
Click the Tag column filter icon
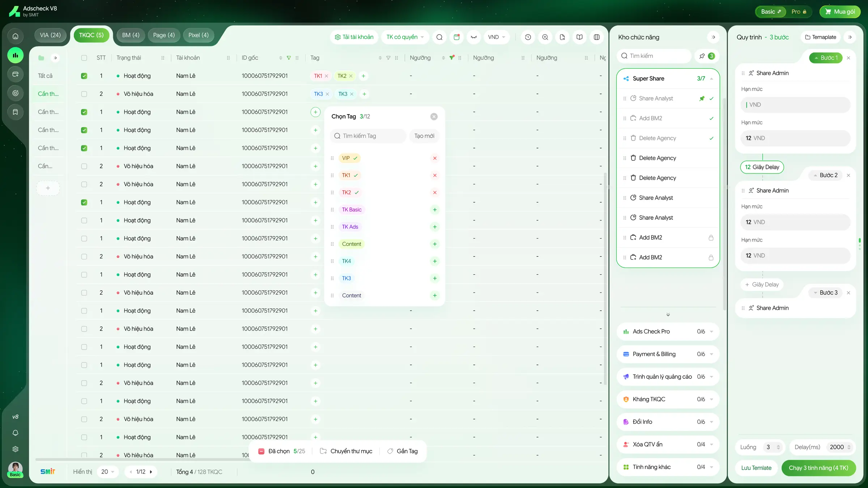pyautogui.click(x=388, y=58)
